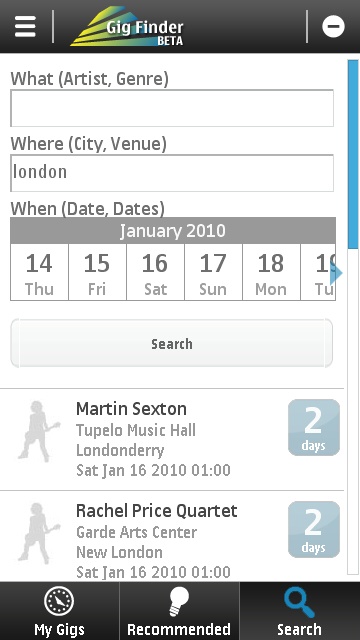360x640 pixels.
Task: Click the blue vertical scrollbar thumb
Action: (353, 154)
